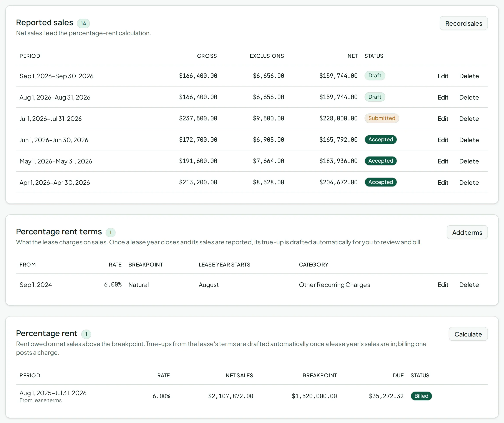Image resolution: width=504 pixels, height=423 pixels.
Task: Edit the Aug 2026 sales row
Action: click(443, 97)
